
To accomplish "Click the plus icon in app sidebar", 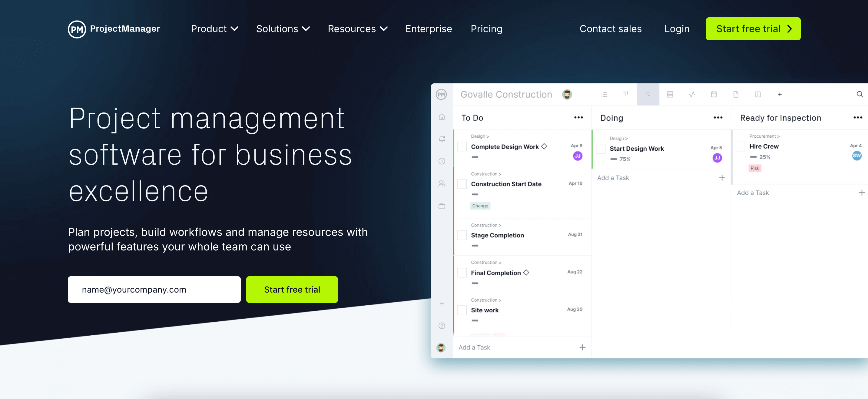I will tap(442, 303).
